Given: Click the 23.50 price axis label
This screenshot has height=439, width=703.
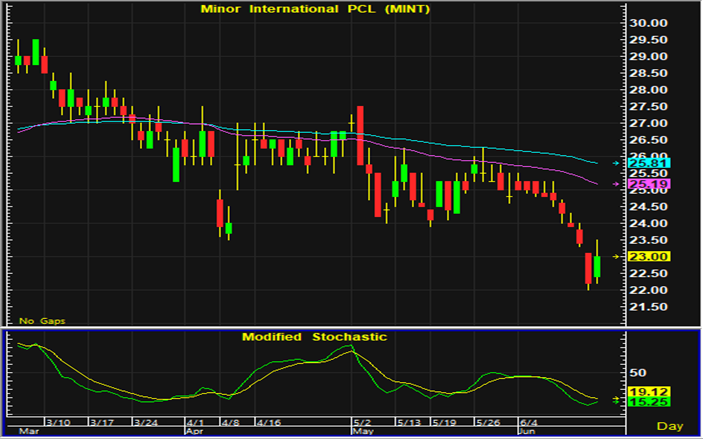Looking at the screenshot, I should click(x=648, y=240).
